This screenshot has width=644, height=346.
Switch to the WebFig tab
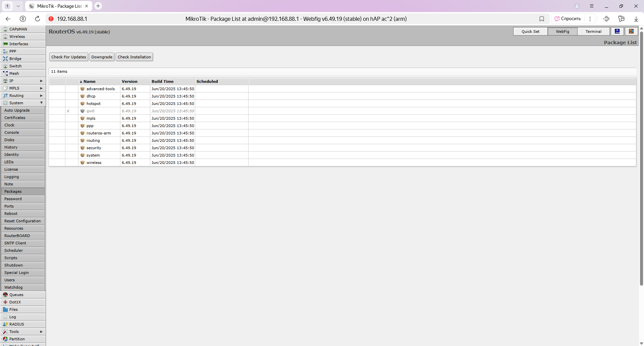[562, 32]
